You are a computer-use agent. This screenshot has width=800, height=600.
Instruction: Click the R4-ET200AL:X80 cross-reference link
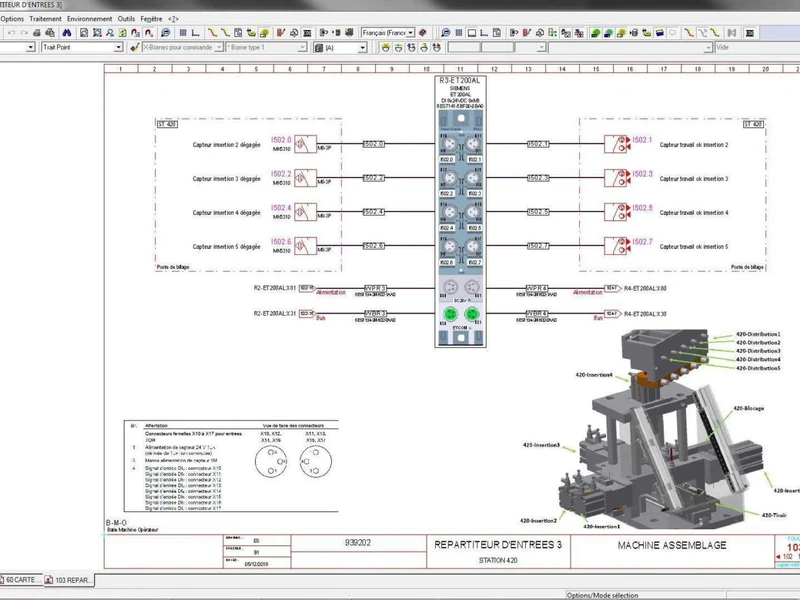point(645,289)
